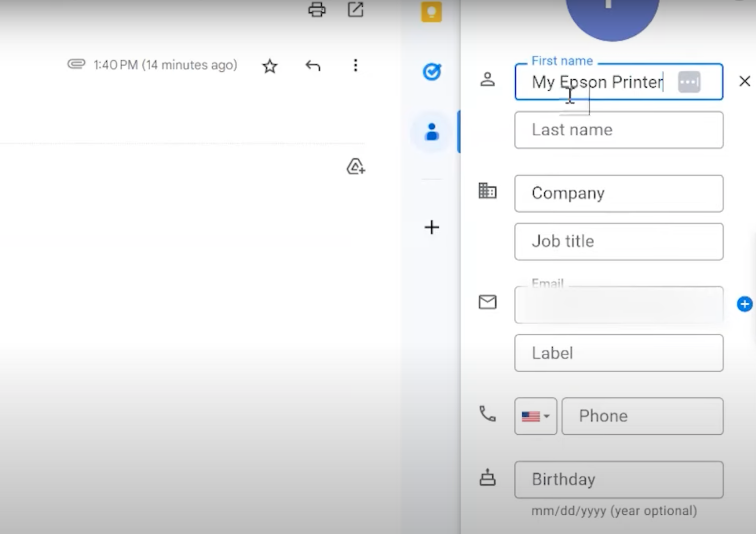Focus the Job title field
The height and width of the screenshot is (534, 756).
click(619, 242)
